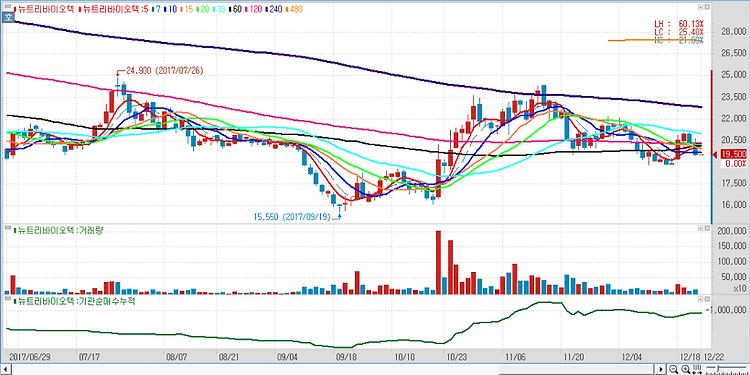This screenshot has height=375, width=750.
Task: Select the 15-day moving average legend
Action: (187, 9)
